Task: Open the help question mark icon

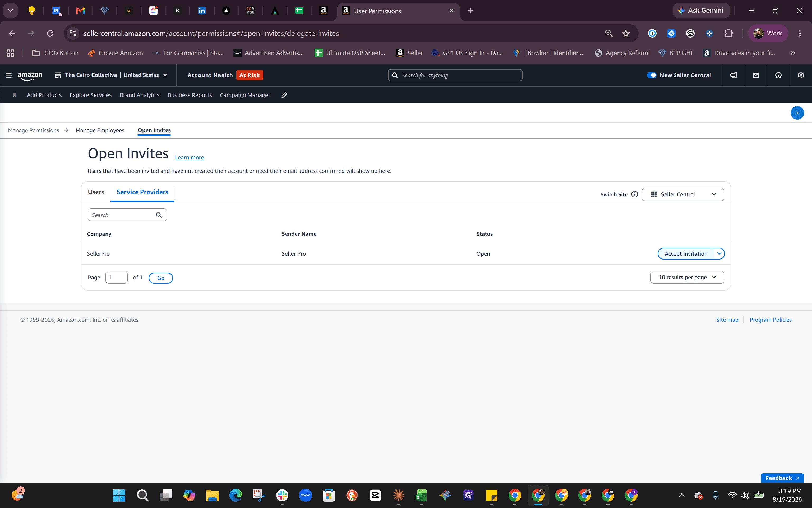Action: 778,75
